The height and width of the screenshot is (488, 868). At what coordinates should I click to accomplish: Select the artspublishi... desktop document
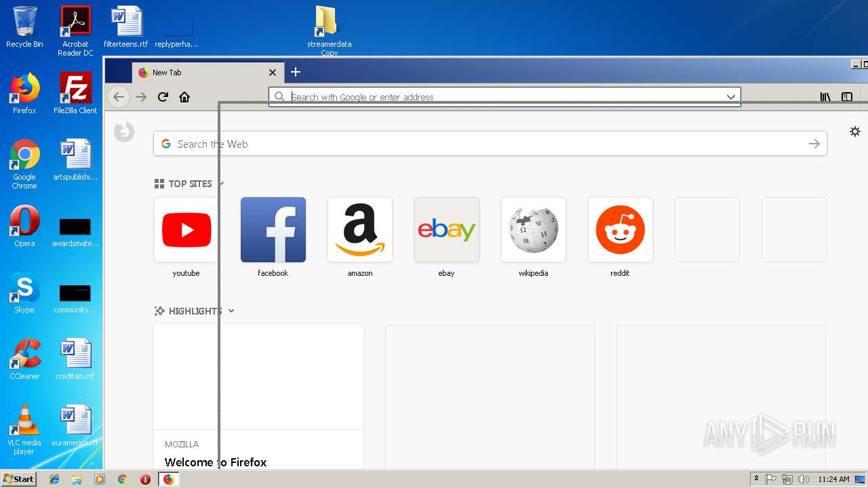tap(75, 160)
